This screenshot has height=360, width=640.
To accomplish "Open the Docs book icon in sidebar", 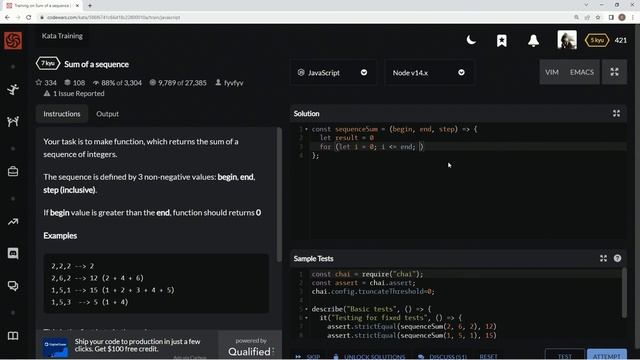I will 13,336.
